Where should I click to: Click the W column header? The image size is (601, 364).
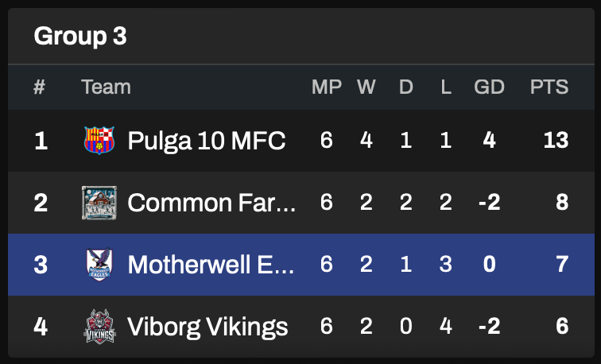[366, 87]
